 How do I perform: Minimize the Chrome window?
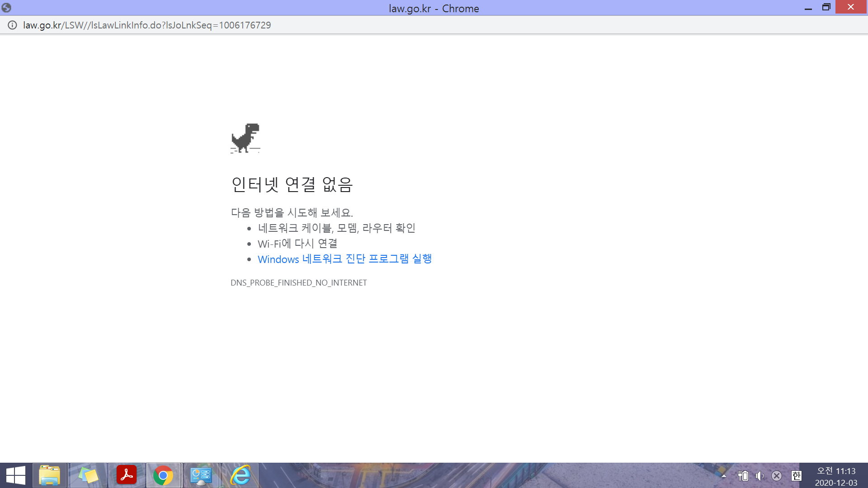coord(808,8)
